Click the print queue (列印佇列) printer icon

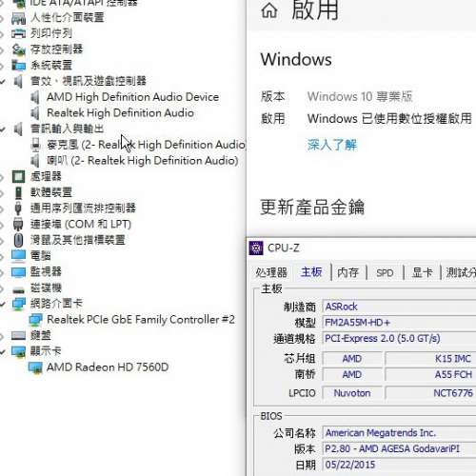tap(18, 33)
